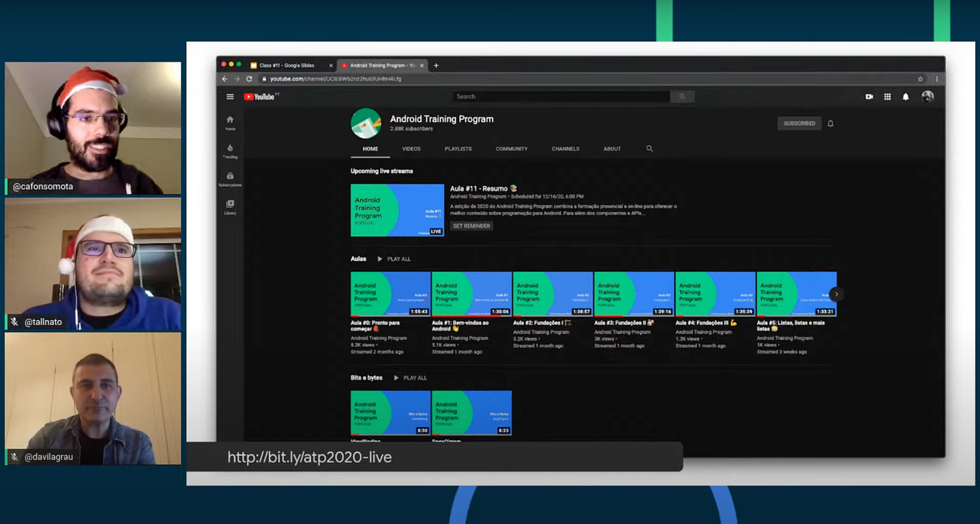
Task: Open the Aulas section heading
Action: (x=358, y=258)
